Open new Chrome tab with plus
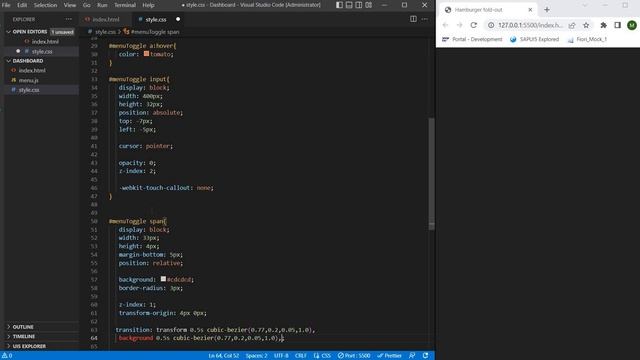The width and height of the screenshot is (640, 360). pos(547,9)
